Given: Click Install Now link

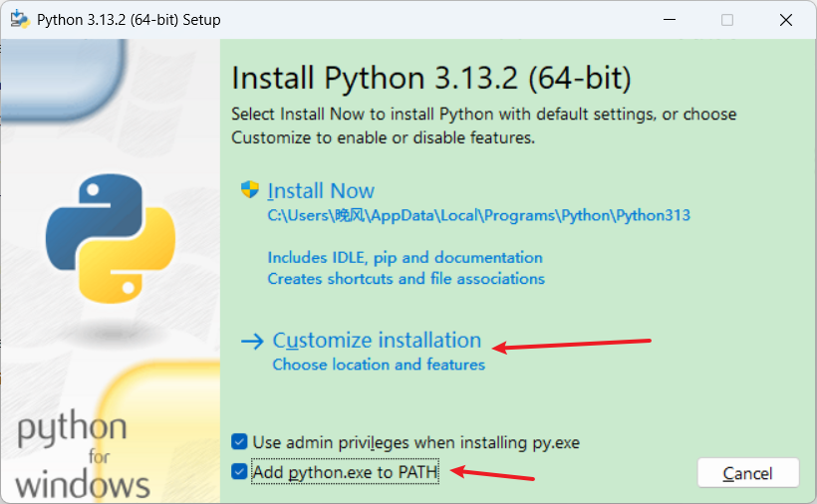Looking at the screenshot, I should click(x=321, y=190).
